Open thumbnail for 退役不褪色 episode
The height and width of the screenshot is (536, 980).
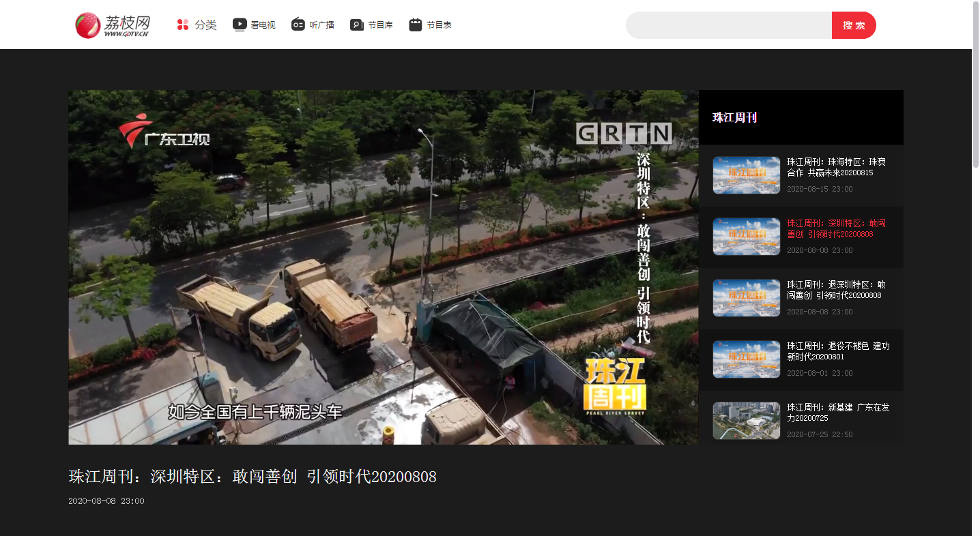[x=747, y=359]
